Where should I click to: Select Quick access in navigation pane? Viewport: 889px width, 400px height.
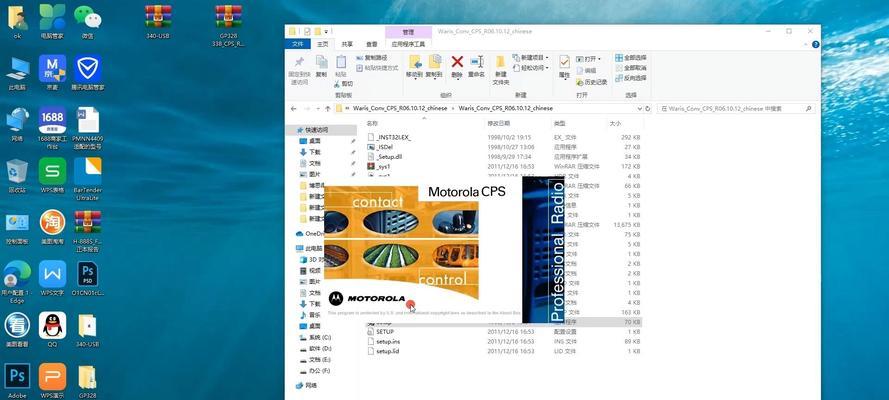pyautogui.click(x=321, y=130)
